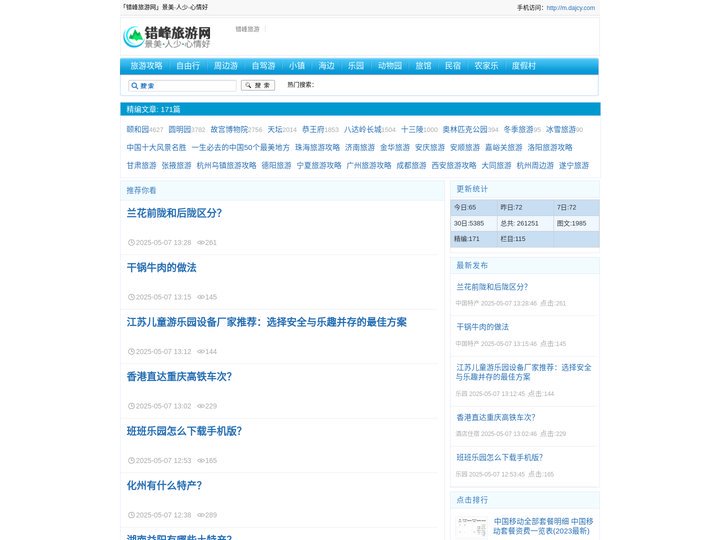Click the 图文:1985 statistics cell
The height and width of the screenshot is (540, 720).
576,223
